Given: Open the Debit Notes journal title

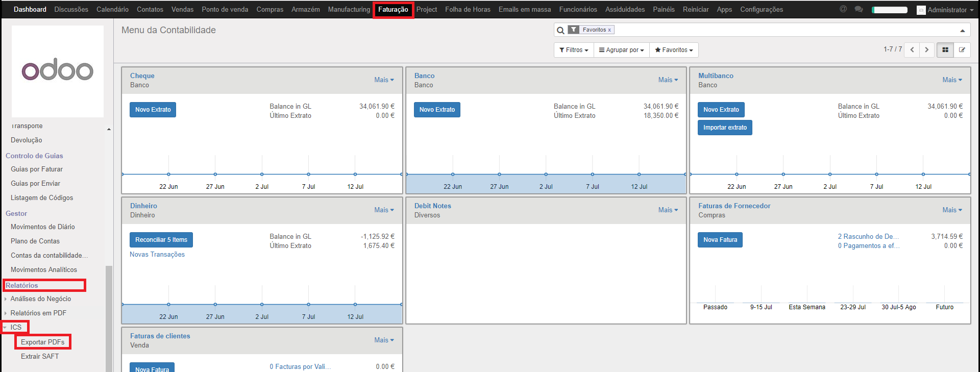Looking at the screenshot, I should click(x=433, y=206).
